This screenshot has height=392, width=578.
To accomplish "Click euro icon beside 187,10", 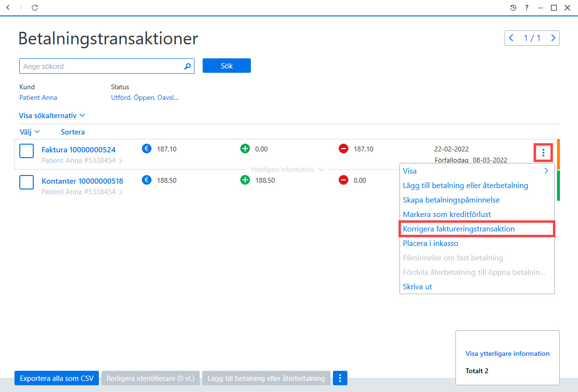I will [x=147, y=149].
